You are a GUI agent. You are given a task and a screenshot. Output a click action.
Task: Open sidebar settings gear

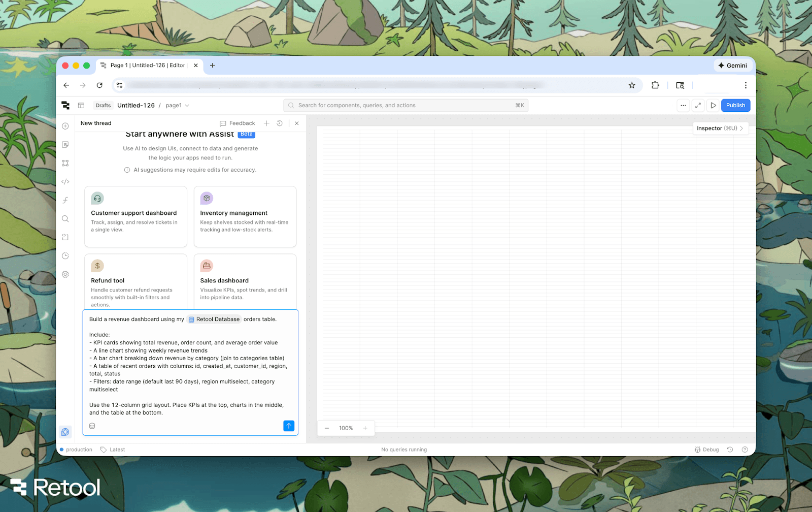65,274
